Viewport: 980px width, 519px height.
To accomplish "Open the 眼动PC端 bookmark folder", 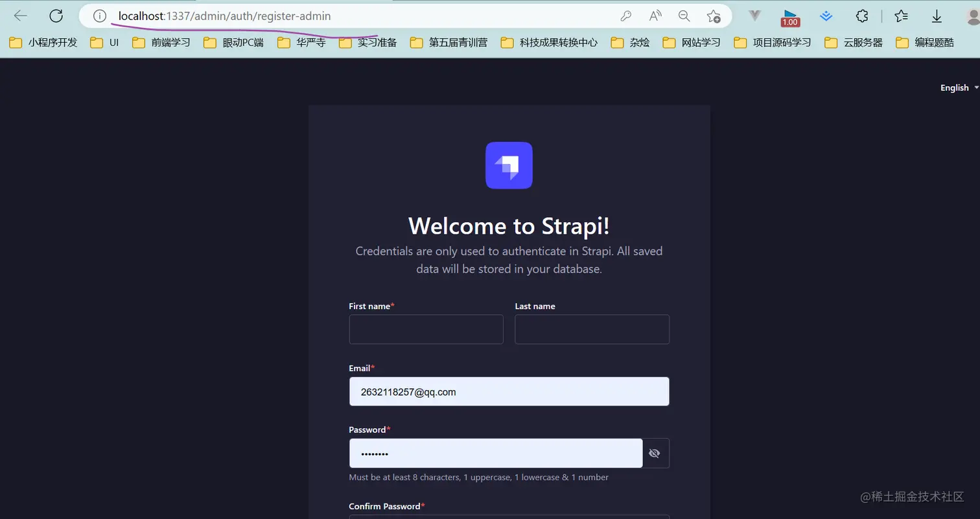I will [233, 43].
